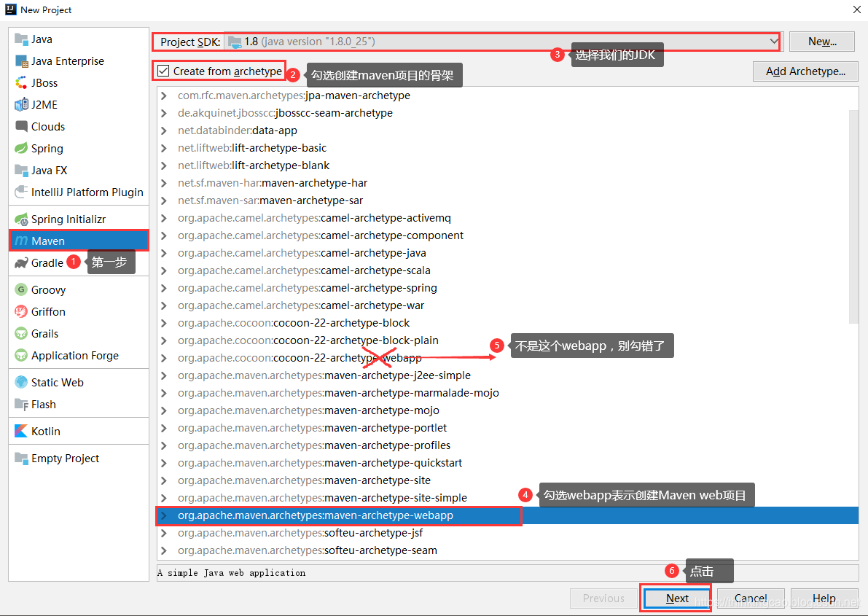Toggle Create from archetype checkbox
868x616 pixels.
[163, 71]
